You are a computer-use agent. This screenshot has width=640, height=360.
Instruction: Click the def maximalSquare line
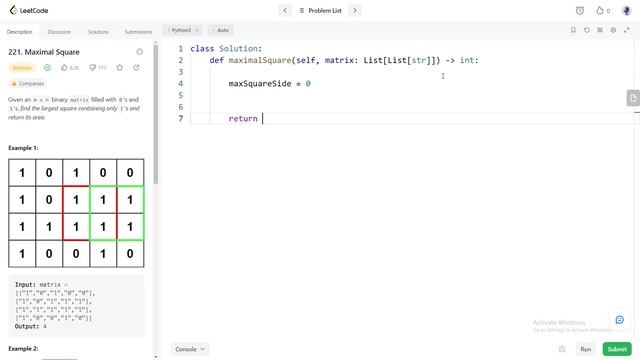[x=344, y=60]
